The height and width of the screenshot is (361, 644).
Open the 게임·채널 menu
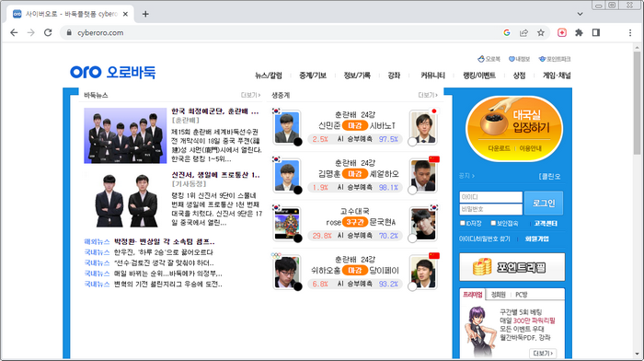(557, 76)
